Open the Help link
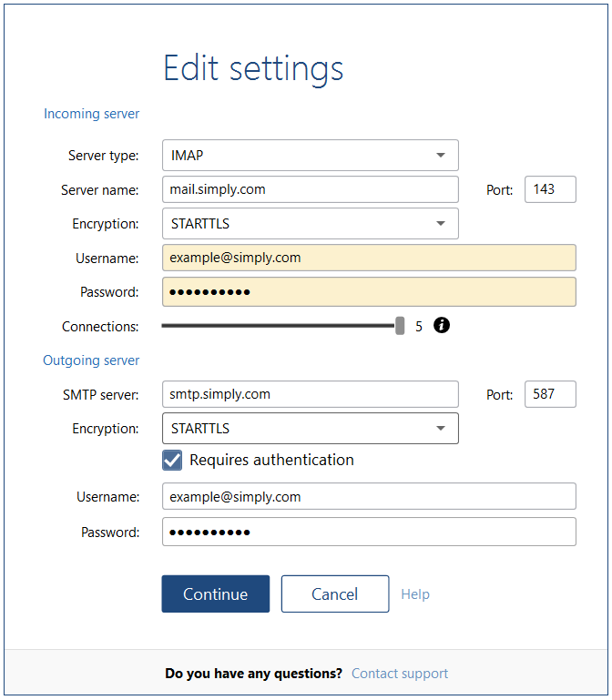The width and height of the screenshot is (612, 700). (415, 594)
